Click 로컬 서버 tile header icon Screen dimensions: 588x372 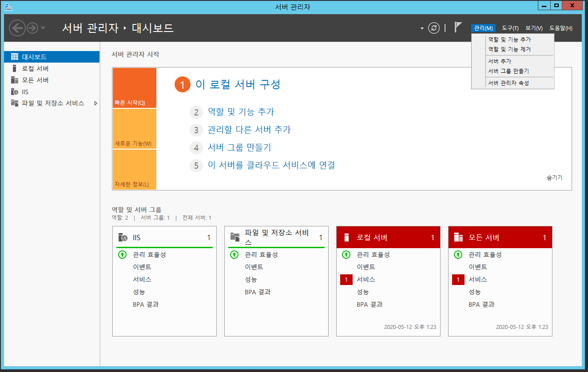point(347,237)
